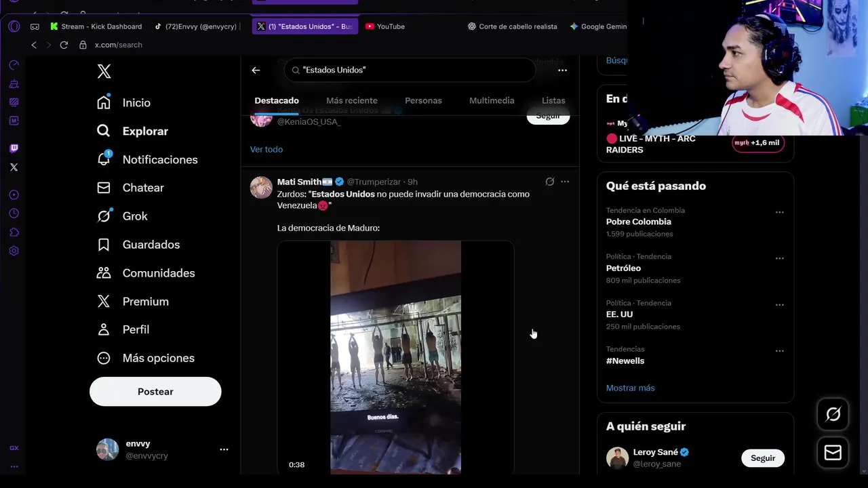Viewport: 868px width, 488px height.
Task: Click Mostrar más under trends
Action: (631, 388)
